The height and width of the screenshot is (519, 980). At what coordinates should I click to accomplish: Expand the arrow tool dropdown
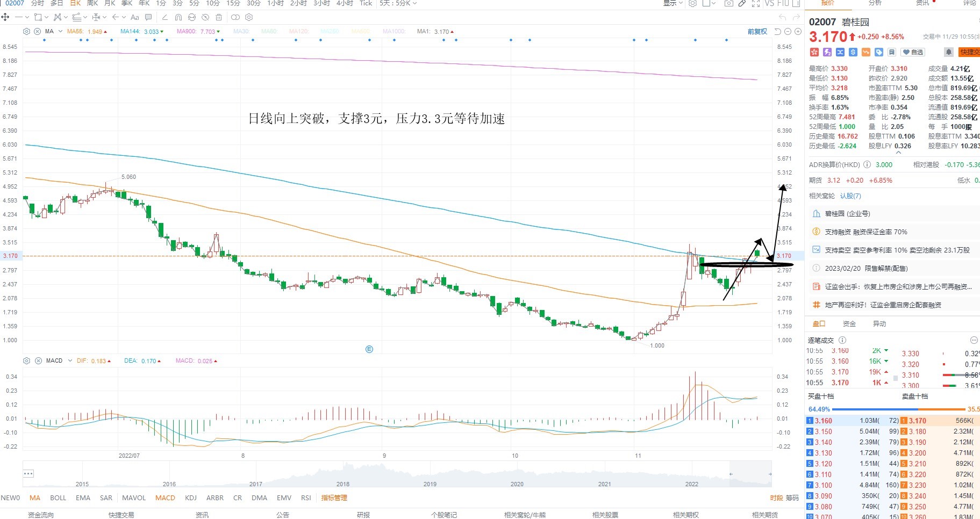pos(124,17)
